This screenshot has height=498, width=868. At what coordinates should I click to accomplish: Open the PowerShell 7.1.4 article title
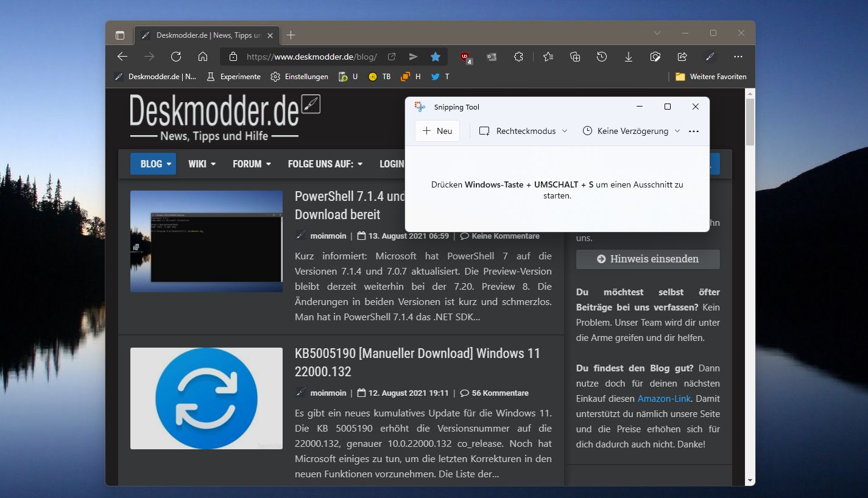pyautogui.click(x=350, y=205)
